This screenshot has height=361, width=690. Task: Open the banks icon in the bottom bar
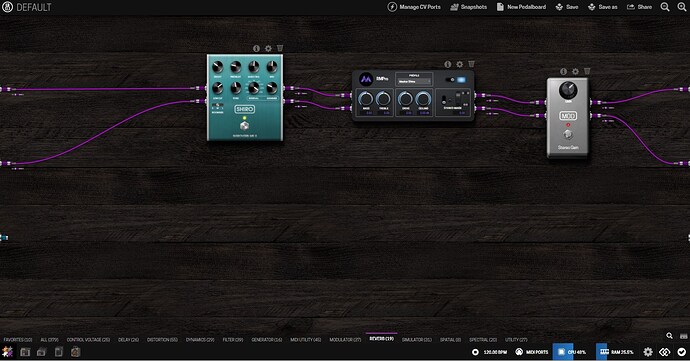point(42,352)
